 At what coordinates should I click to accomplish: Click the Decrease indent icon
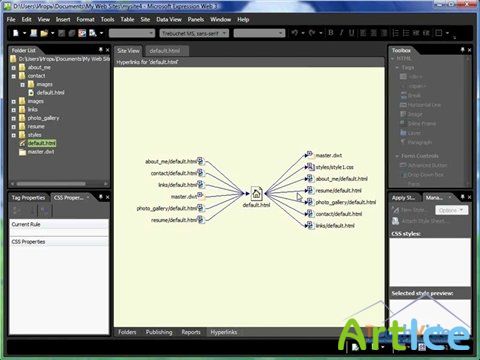coord(416,33)
